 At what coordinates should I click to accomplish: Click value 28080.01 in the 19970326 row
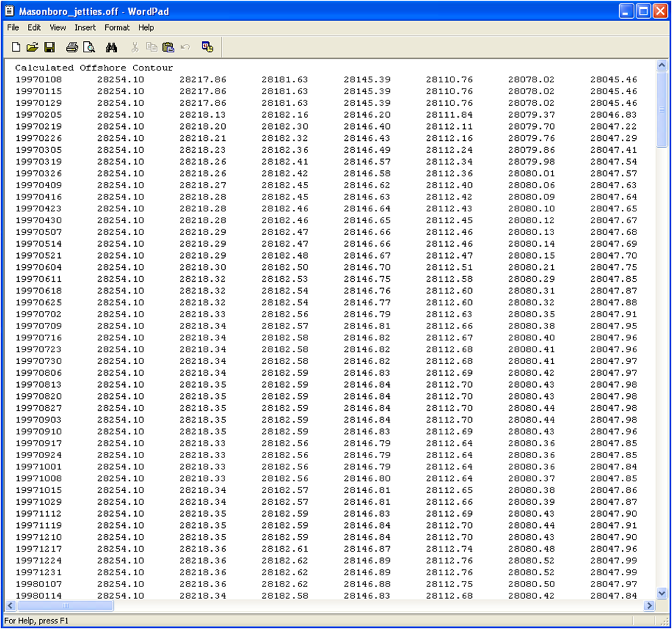tap(531, 173)
